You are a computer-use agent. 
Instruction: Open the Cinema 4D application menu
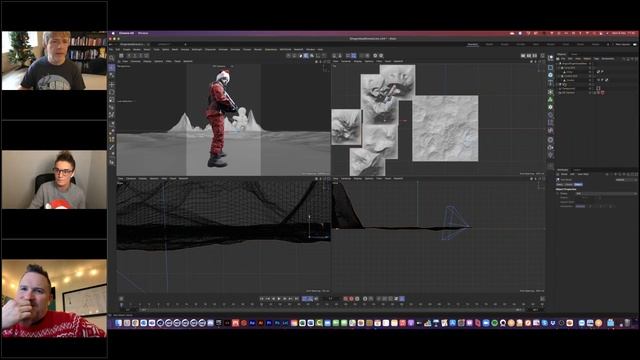(127, 33)
